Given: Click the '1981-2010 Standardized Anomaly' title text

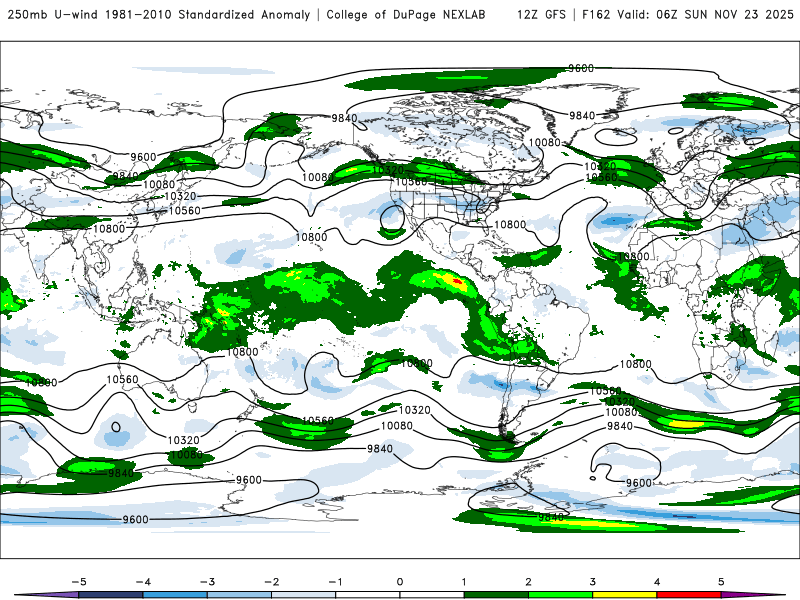Looking at the screenshot, I should click(208, 15).
